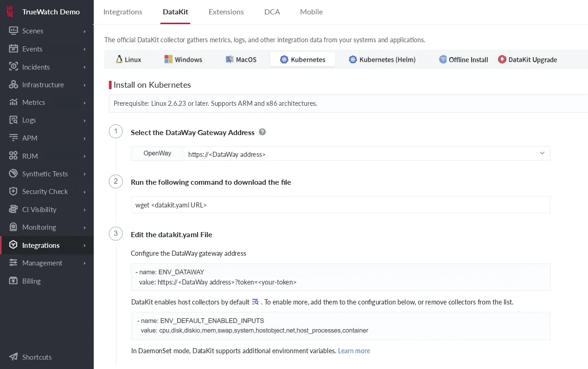Open the Learn more link
The height and width of the screenshot is (369, 588).
354,351
